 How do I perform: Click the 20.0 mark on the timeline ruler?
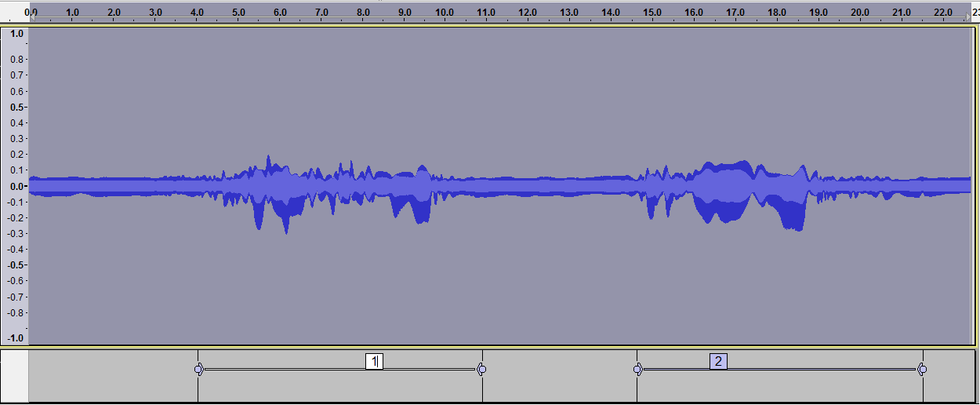860,13
